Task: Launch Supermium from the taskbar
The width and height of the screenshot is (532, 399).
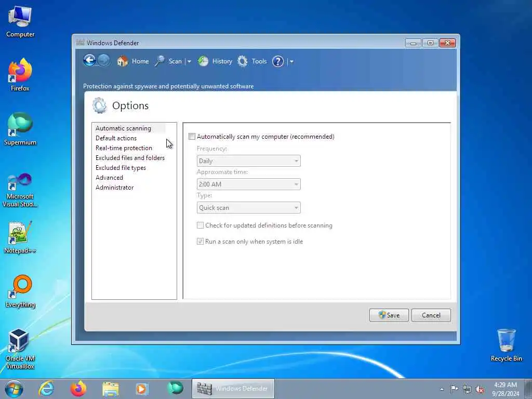Action: coord(175,389)
